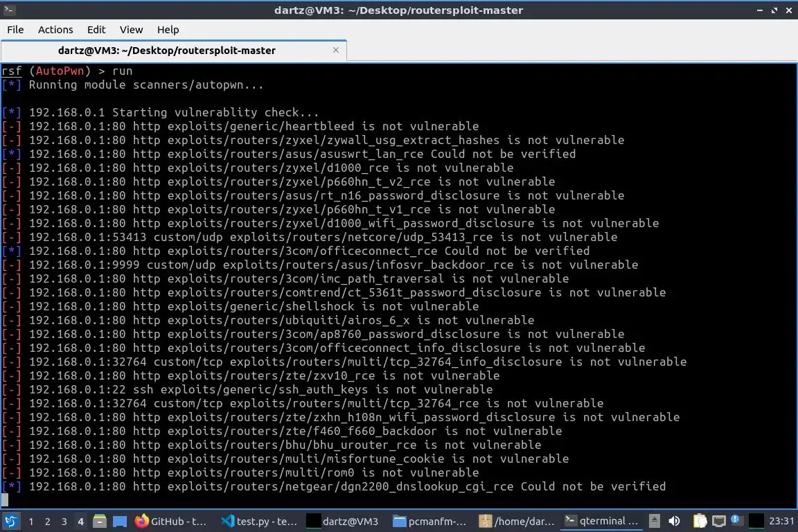Click the dgn2200_dnslookup_cgi_rce line
This screenshot has height=532, width=798.
coord(334,486)
